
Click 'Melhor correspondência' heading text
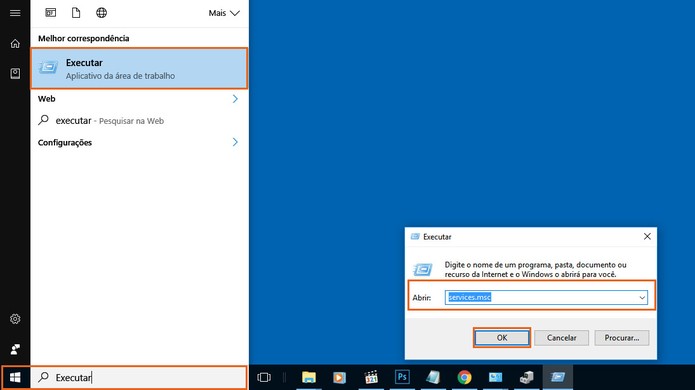point(84,39)
